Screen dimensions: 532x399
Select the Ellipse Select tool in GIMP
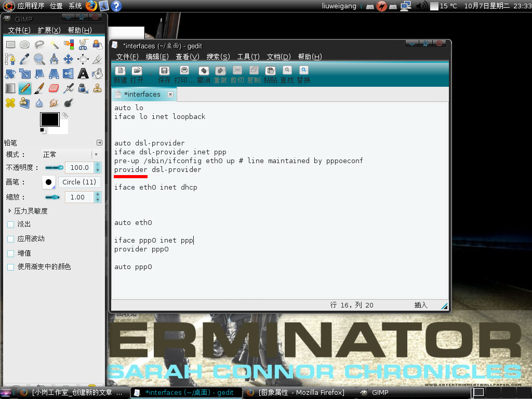(x=25, y=45)
